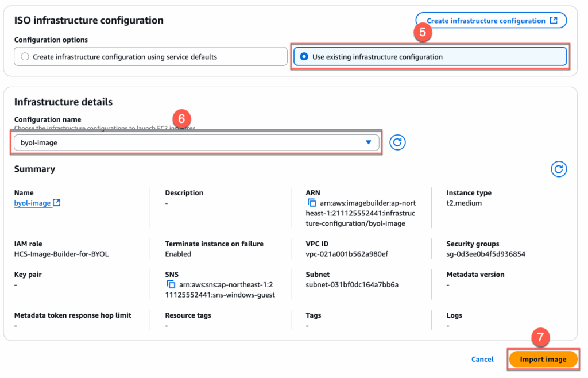Click the VPC ID value vpc-021a001b562a980ef
This screenshot has height=378, width=588.
pos(347,254)
